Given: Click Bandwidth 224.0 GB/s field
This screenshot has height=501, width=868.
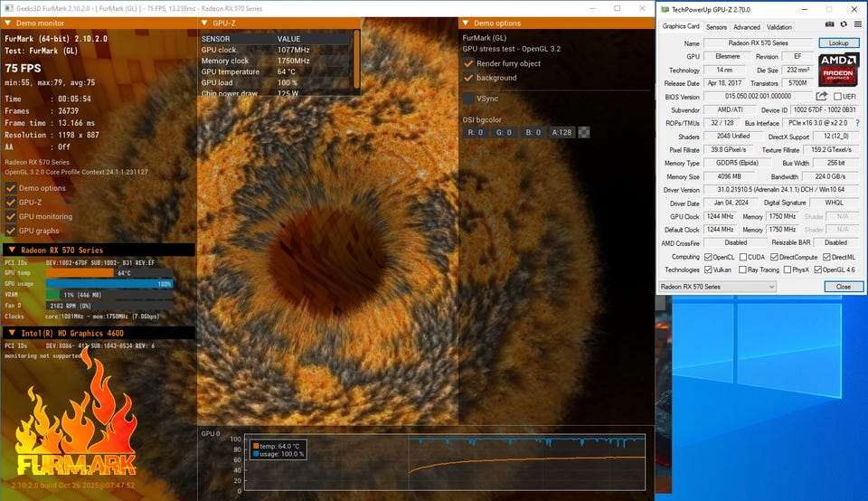Looking at the screenshot, I should pos(830,176).
